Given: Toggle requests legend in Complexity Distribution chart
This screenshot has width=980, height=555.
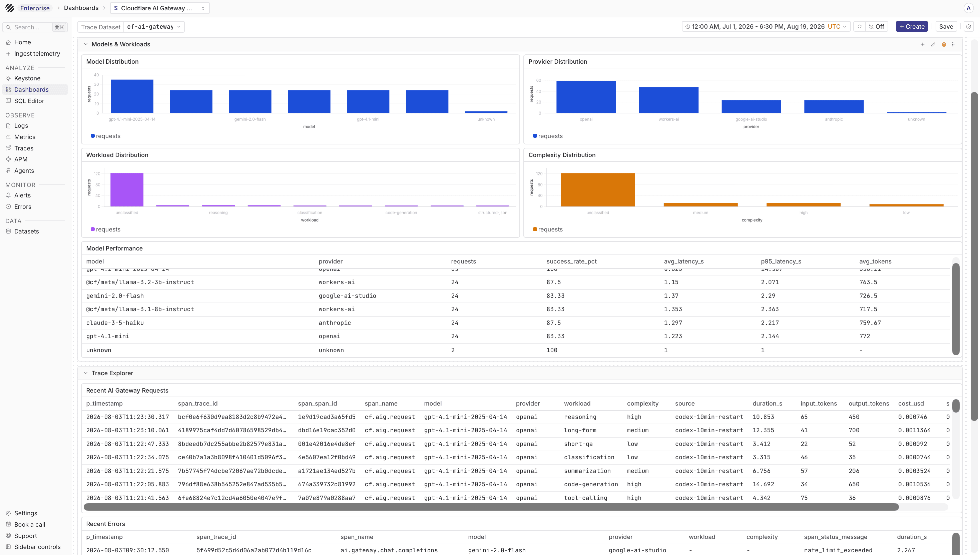Looking at the screenshot, I should coord(548,229).
